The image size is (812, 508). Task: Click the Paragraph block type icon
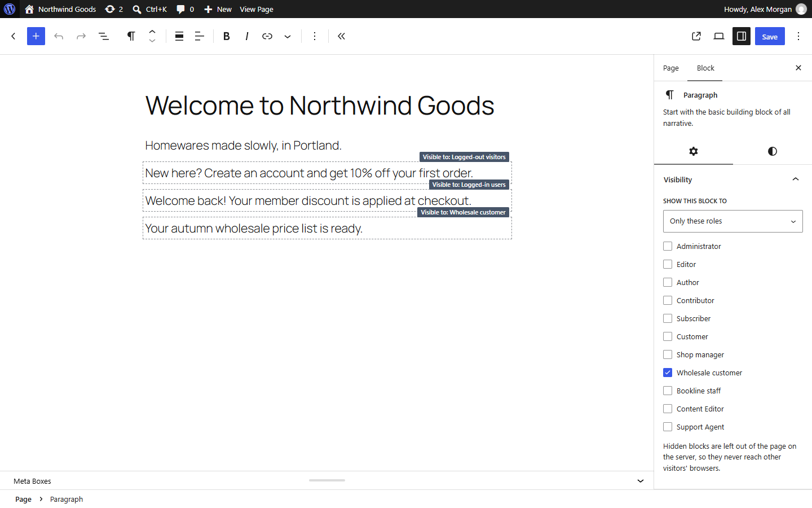(131, 36)
